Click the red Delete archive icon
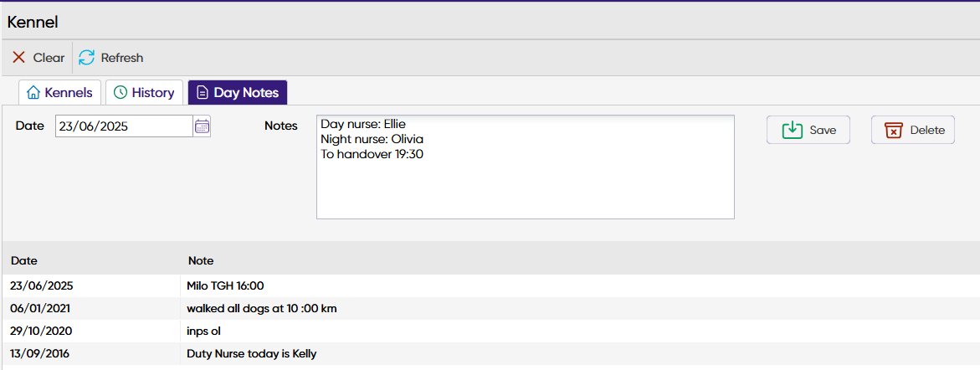 895,130
